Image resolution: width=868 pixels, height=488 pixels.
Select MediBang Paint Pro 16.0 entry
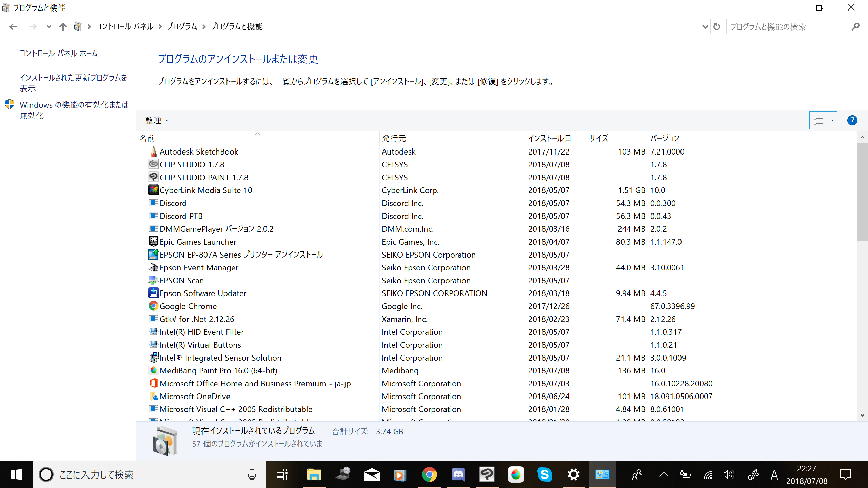point(218,371)
